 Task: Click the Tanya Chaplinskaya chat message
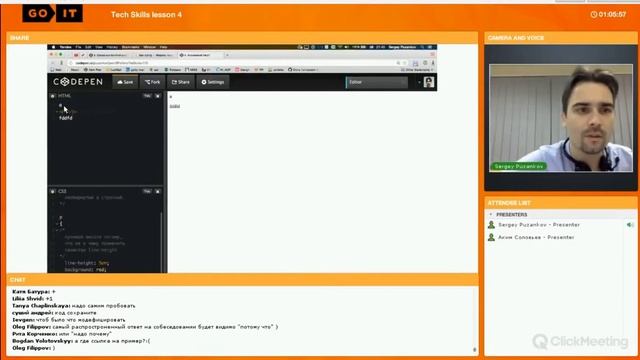74,306
